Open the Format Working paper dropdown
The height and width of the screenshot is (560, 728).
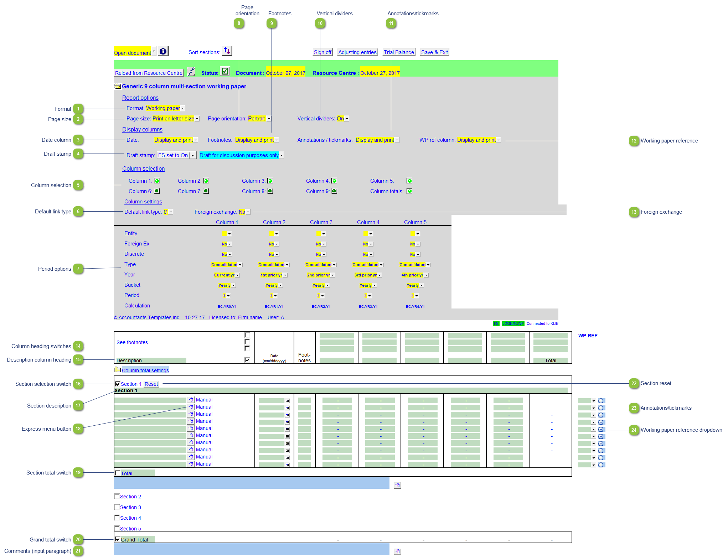click(183, 108)
